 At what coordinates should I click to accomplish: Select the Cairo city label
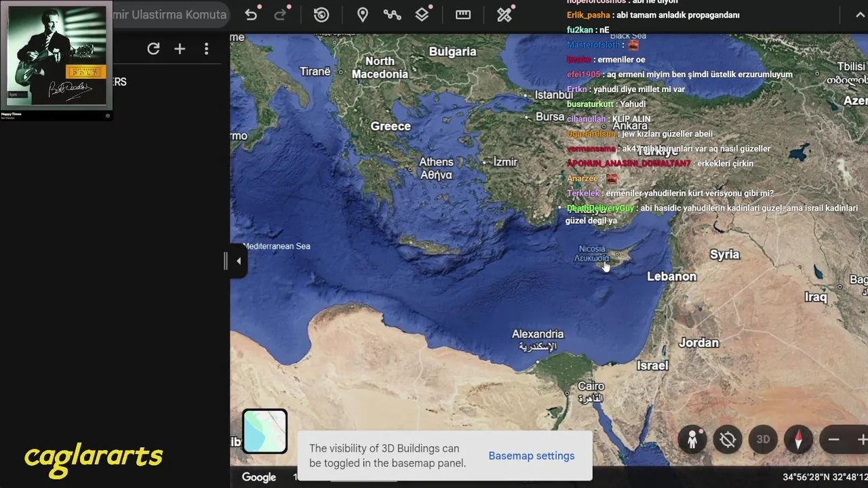pyautogui.click(x=591, y=392)
